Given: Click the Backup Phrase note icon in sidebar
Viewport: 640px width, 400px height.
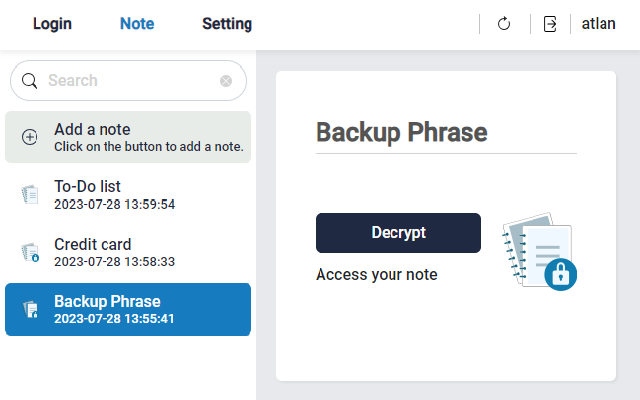Looking at the screenshot, I should [x=30, y=309].
